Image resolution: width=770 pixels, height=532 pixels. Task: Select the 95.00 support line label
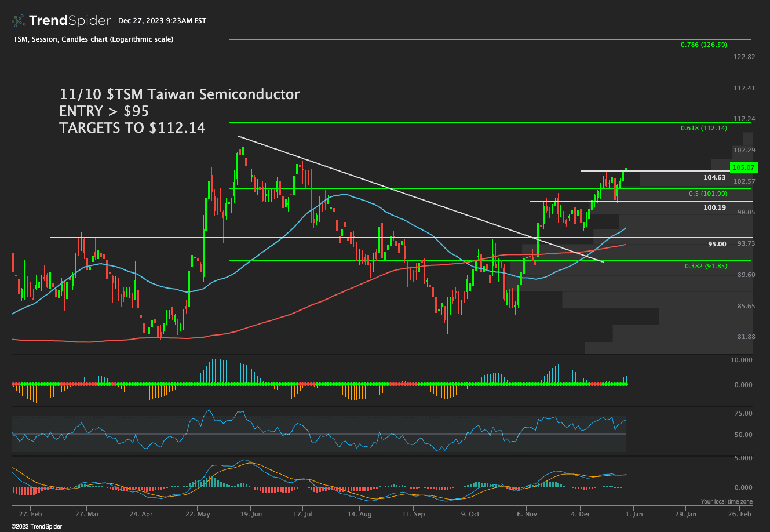tap(716, 244)
